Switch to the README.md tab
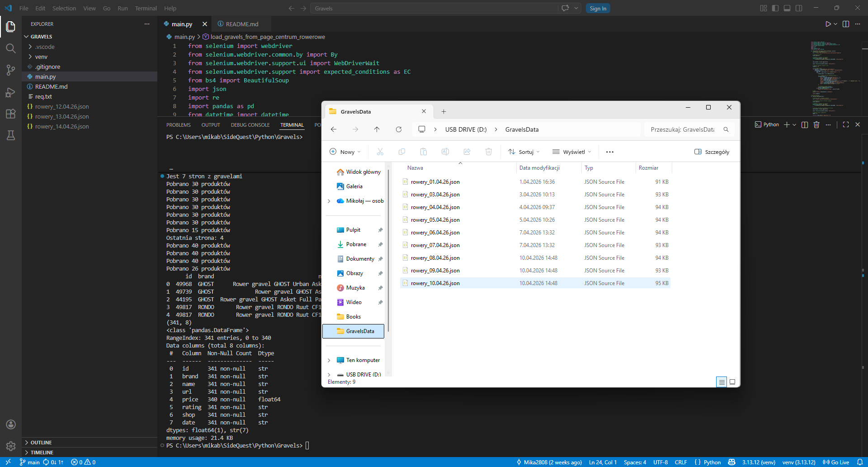868x467 pixels. [242, 24]
